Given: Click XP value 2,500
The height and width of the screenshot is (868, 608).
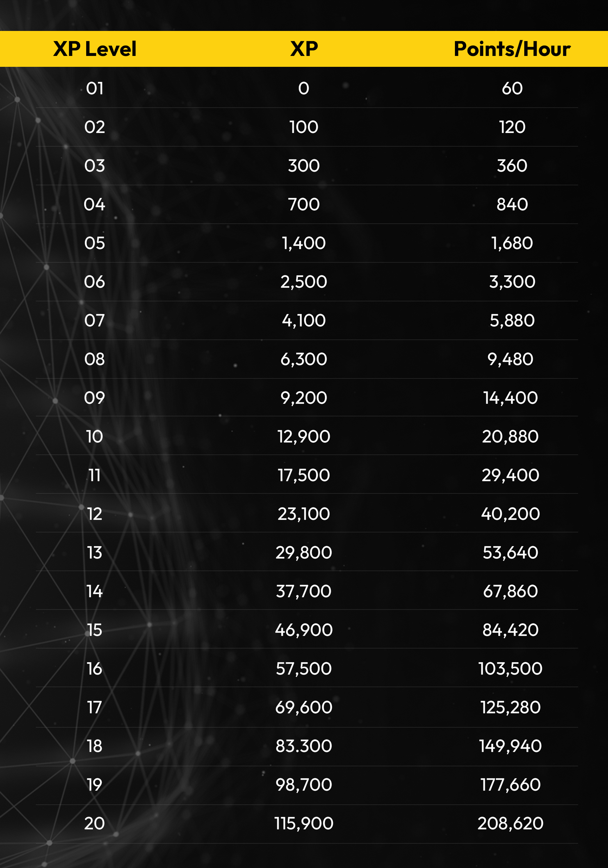Looking at the screenshot, I should tap(304, 282).
